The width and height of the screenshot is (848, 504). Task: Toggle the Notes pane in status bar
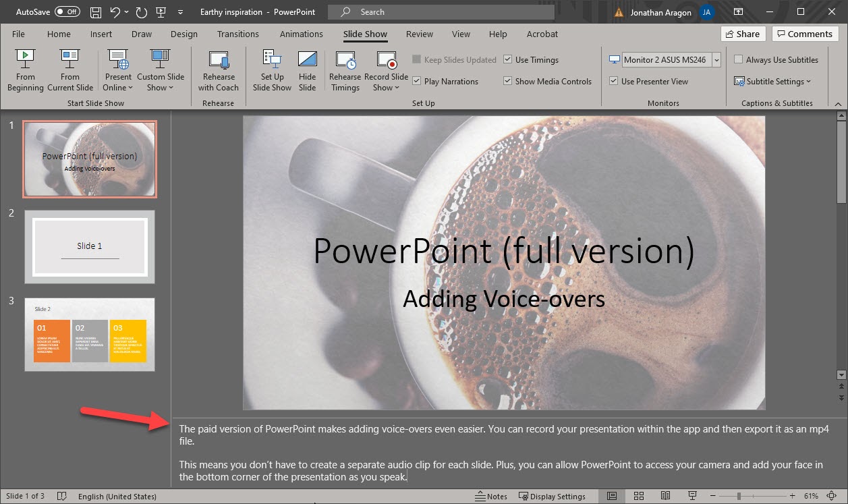click(x=492, y=496)
